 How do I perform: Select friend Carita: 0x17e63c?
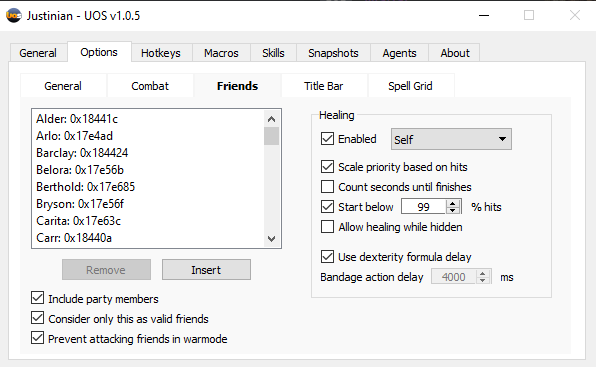click(x=148, y=221)
